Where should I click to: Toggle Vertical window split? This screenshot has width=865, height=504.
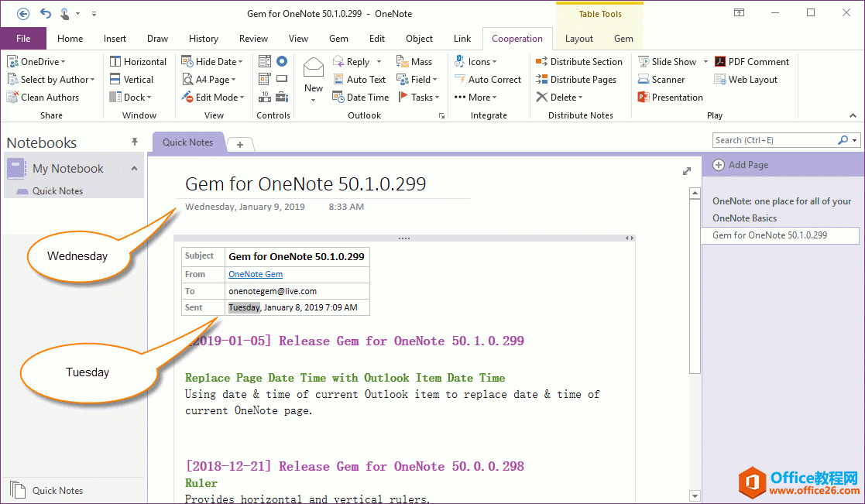click(136, 79)
